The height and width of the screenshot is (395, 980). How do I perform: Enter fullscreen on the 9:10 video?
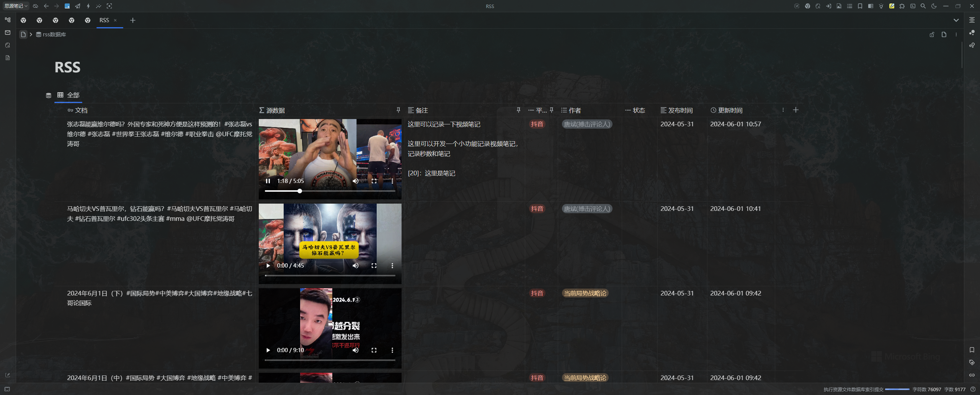pos(374,350)
